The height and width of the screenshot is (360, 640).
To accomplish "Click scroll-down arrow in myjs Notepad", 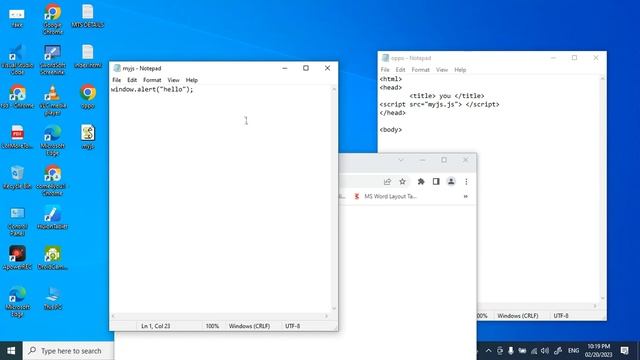I will tap(334, 309).
